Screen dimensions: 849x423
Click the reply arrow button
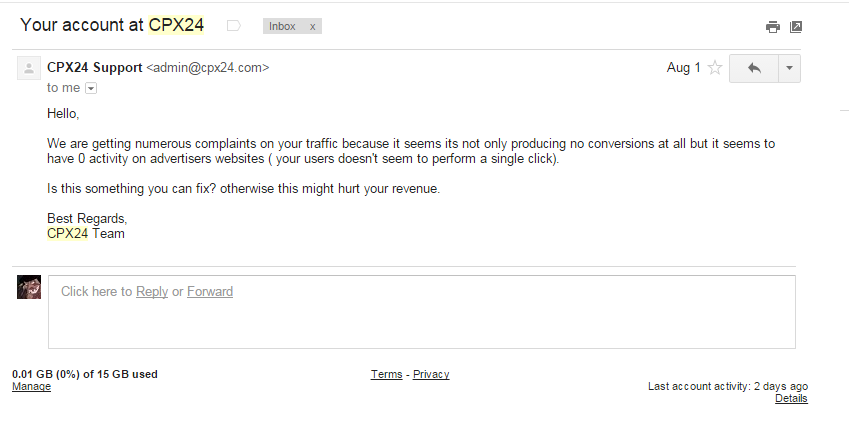tap(754, 68)
